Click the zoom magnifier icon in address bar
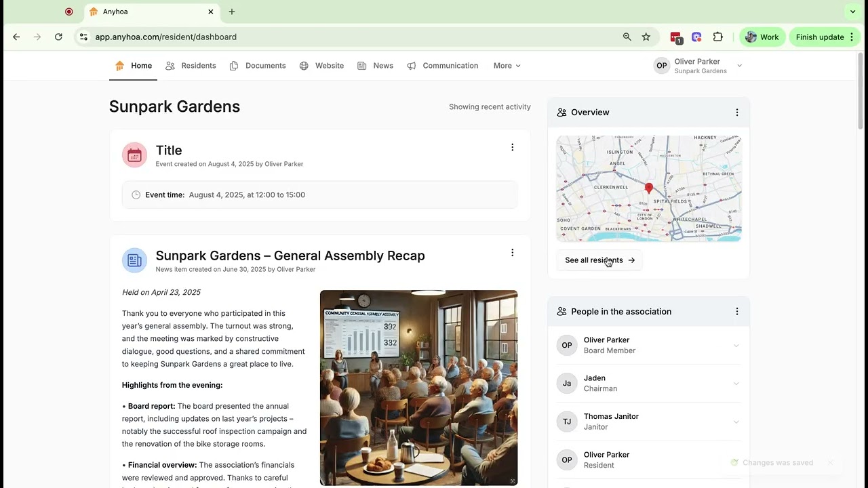The image size is (868, 488). 627,37
